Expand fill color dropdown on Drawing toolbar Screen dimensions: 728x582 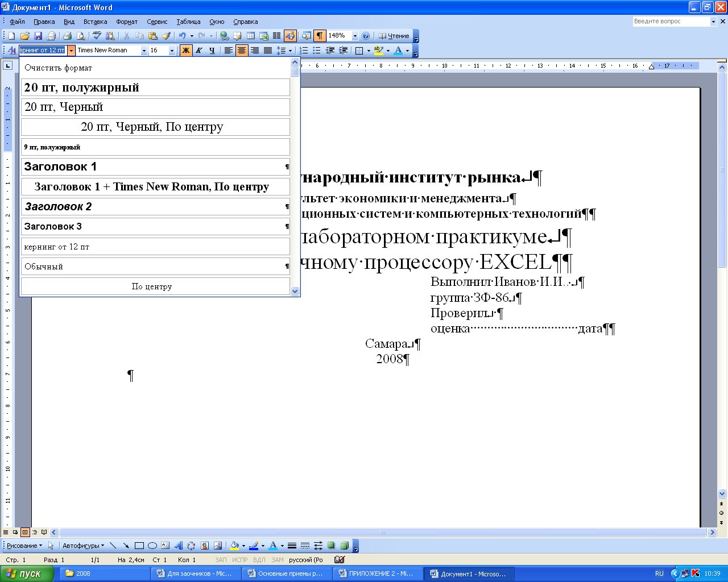point(243,546)
